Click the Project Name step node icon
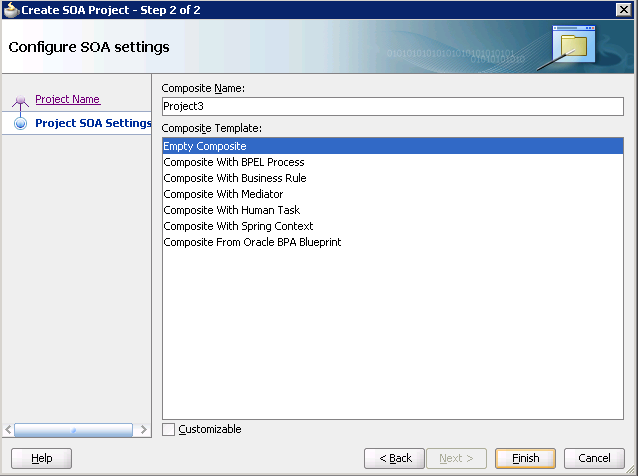The width and height of the screenshot is (638, 476). tap(20, 101)
